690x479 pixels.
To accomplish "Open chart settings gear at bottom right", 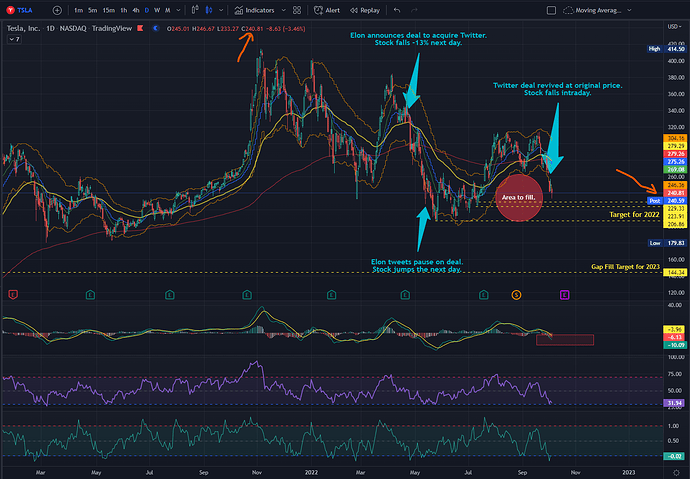I will pyautogui.click(x=676, y=473).
